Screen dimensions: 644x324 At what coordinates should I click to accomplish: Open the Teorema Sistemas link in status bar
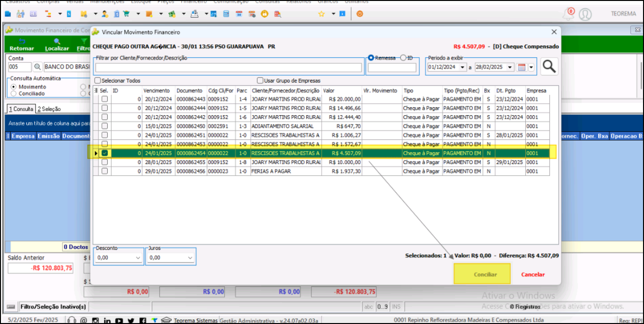click(x=196, y=320)
